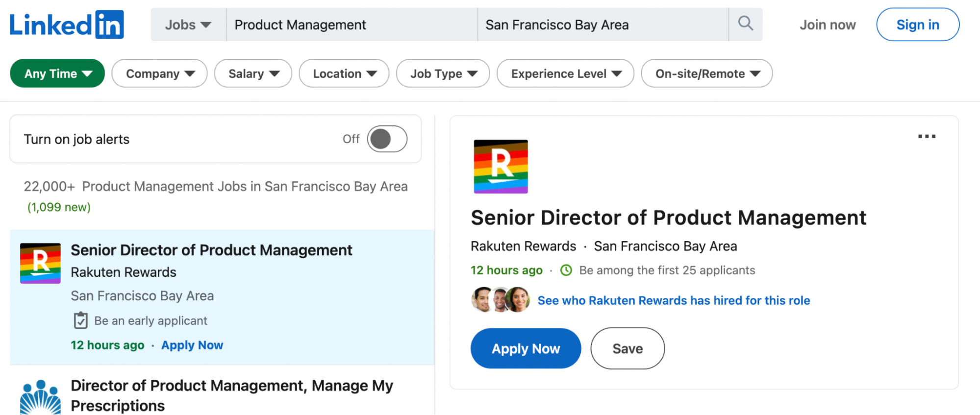Click the Apply Now link in job card
Image resolution: width=980 pixels, height=415 pixels.
point(192,345)
